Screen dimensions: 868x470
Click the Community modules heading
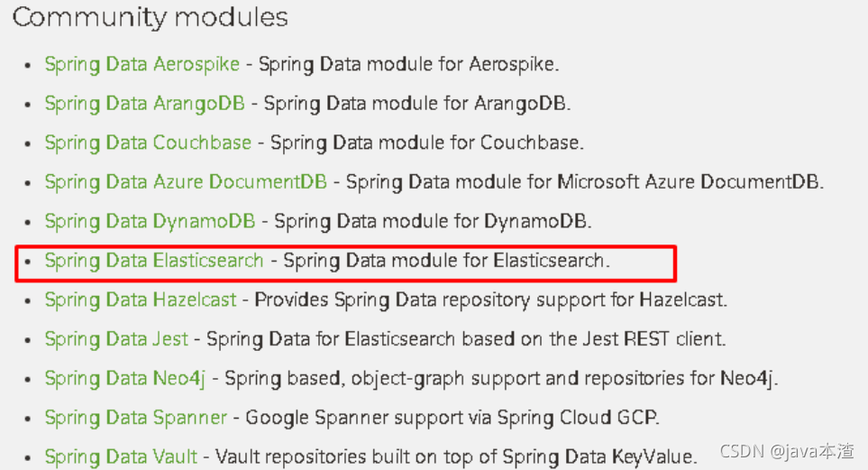click(150, 18)
